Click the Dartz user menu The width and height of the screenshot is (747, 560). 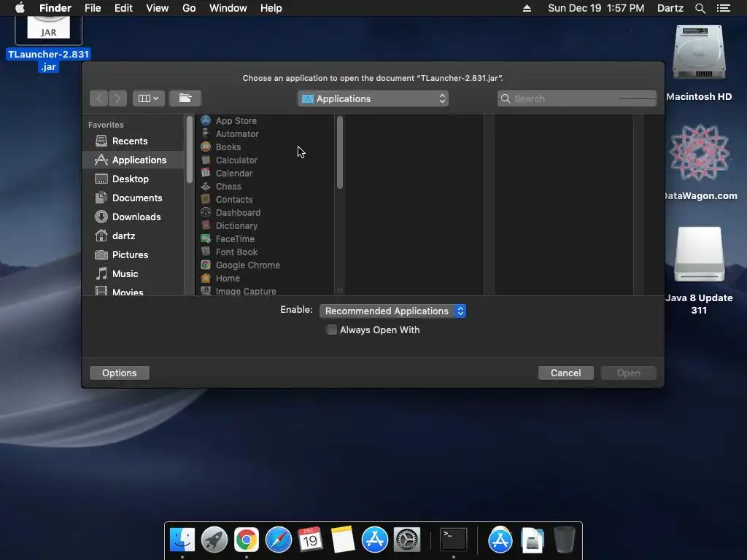[670, 8]
